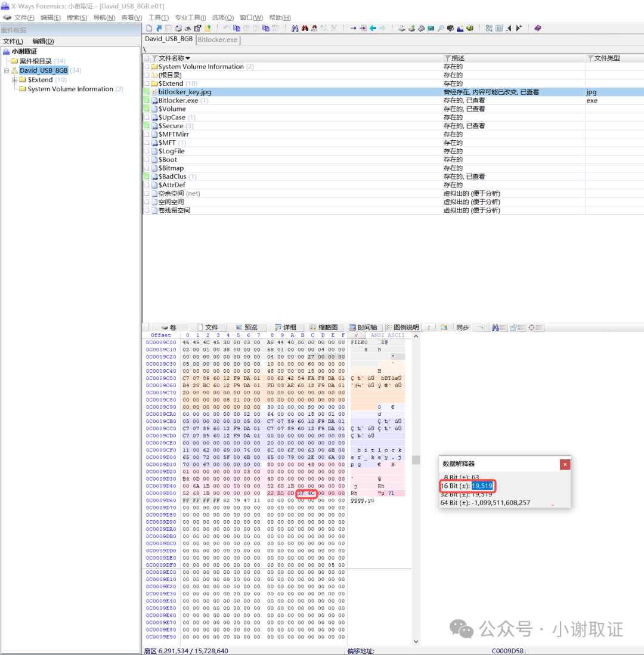Image resolution: width=644 pixels, height=655 pixels.
Task: Click the binoculars search-hits list icon in lower bar
Action: (x=499, y=327)
